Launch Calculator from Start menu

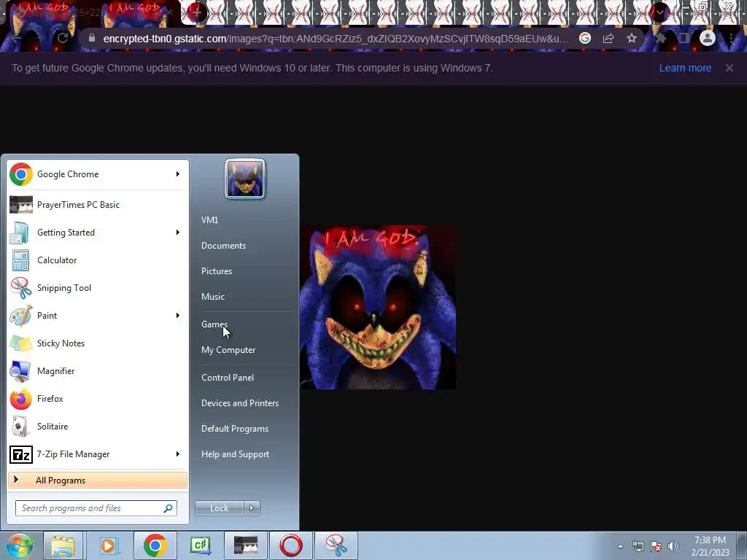click(97, 260)
